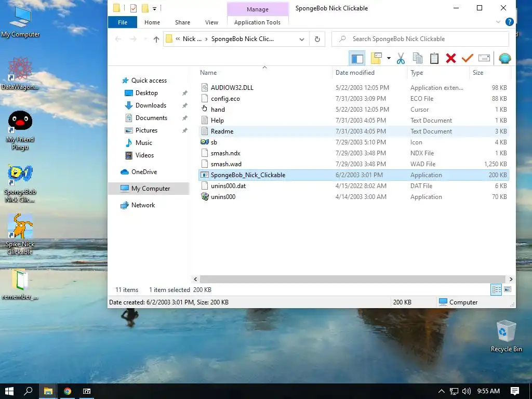This screenshot has width=532, height=399.
Task: Go up one folder level
Action: click(156, 39)
